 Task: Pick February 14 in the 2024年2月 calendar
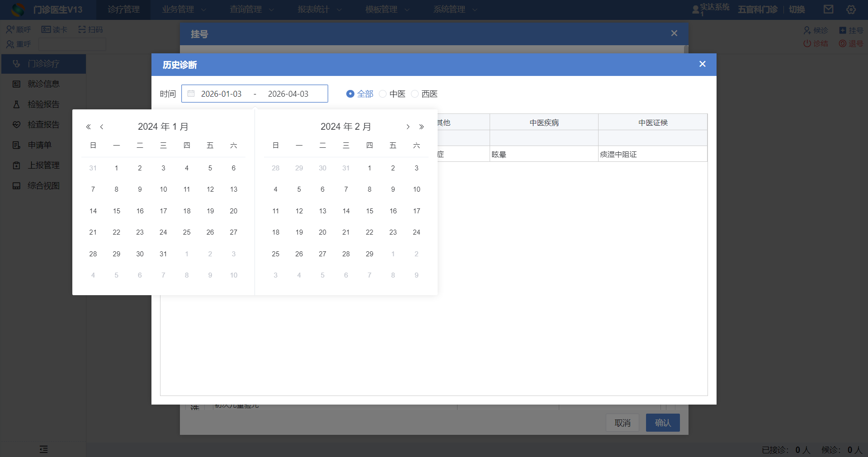coord(346,211)
